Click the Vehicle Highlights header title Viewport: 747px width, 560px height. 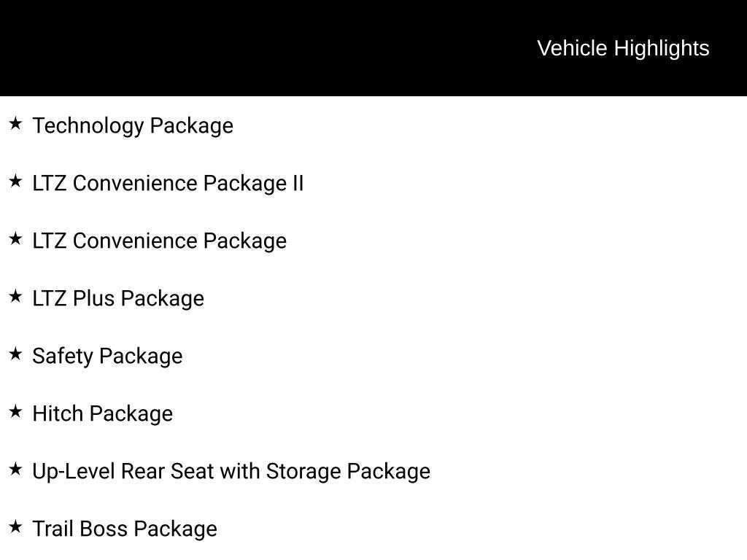(x=623, y=48)
